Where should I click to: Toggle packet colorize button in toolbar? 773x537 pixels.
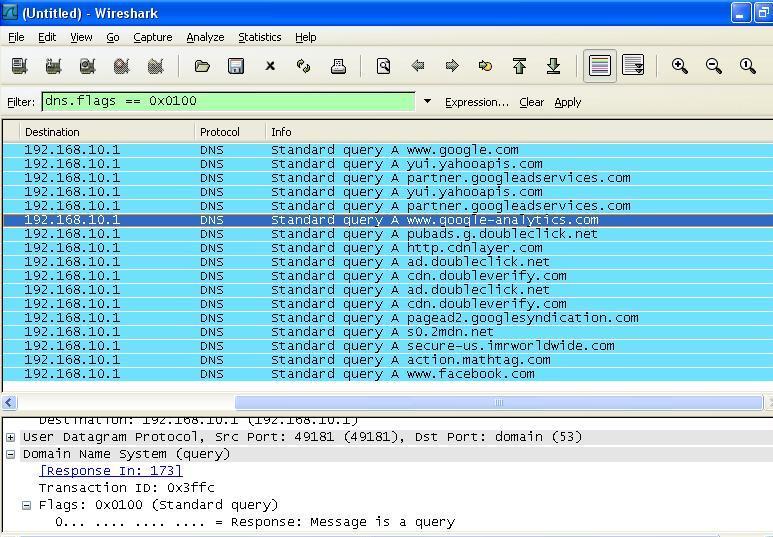pos(600,66)
